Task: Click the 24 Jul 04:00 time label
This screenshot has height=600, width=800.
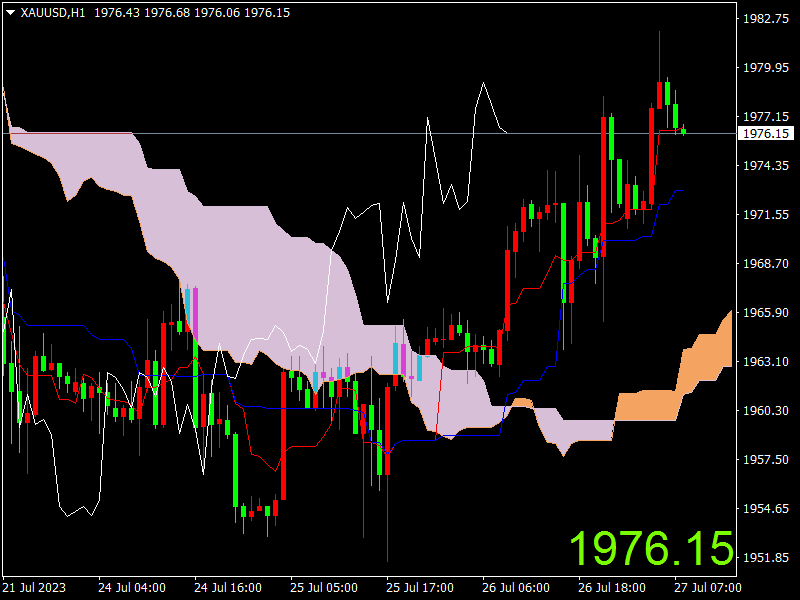Action: (132, 588)
